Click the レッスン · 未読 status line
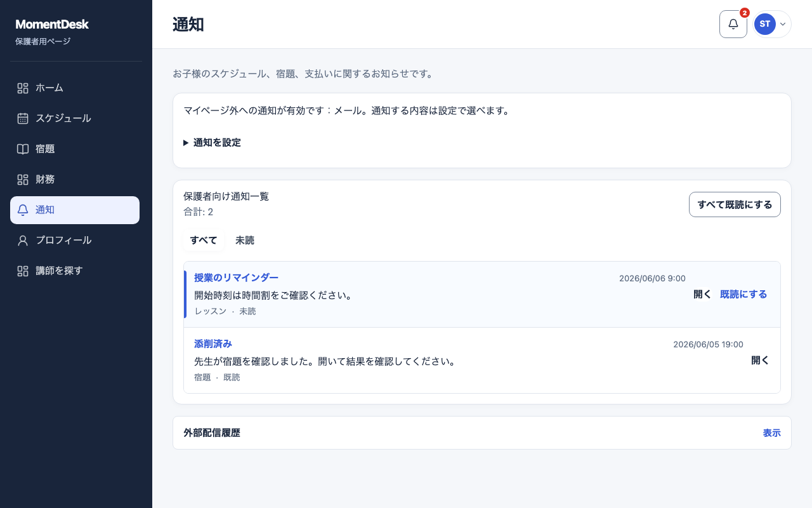The width and height of the screenshot is (812, 508). point(225,312)
